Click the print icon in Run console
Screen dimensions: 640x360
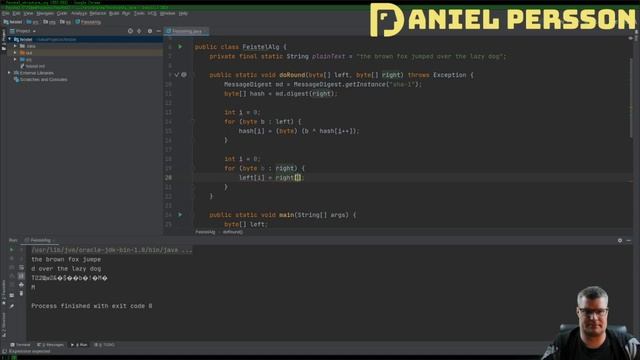pyautogui.click(x=21, y=285)
